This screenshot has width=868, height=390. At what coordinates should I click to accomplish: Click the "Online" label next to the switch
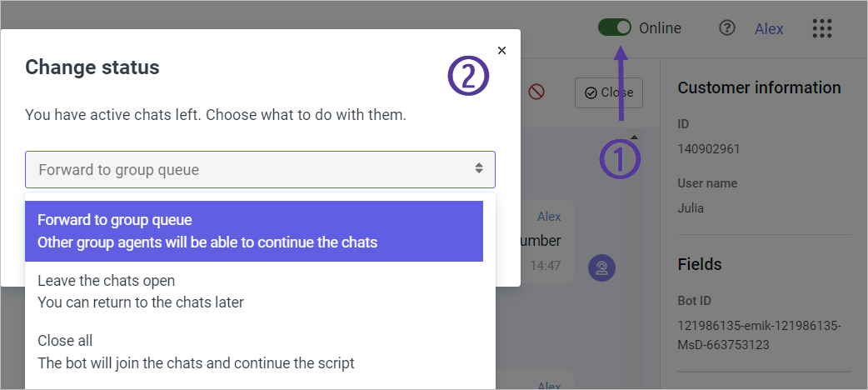pyautogui.click(x=660, y=28)
